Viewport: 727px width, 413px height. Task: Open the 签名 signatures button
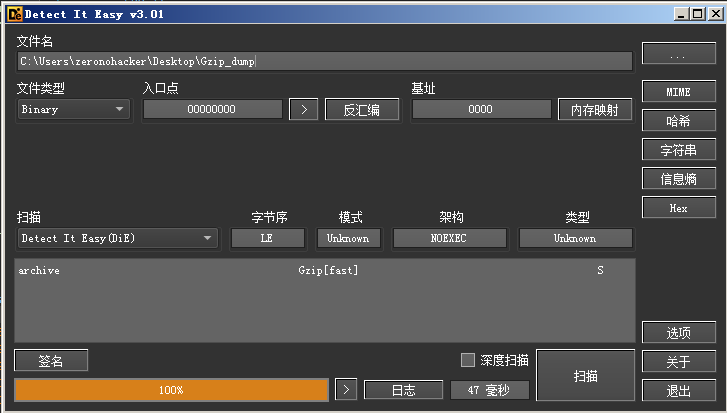click(x=51, y=360)
